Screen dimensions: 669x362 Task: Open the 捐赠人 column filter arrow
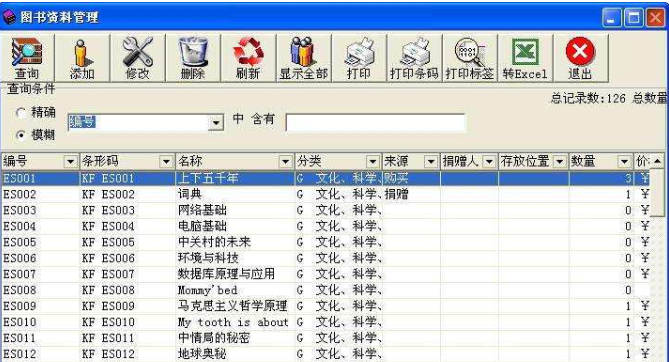pyautogui.click(x=489, y=162)
